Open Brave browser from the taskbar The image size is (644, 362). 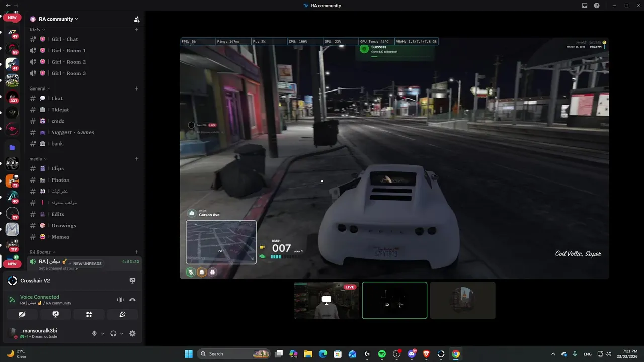tap(426, 354)
